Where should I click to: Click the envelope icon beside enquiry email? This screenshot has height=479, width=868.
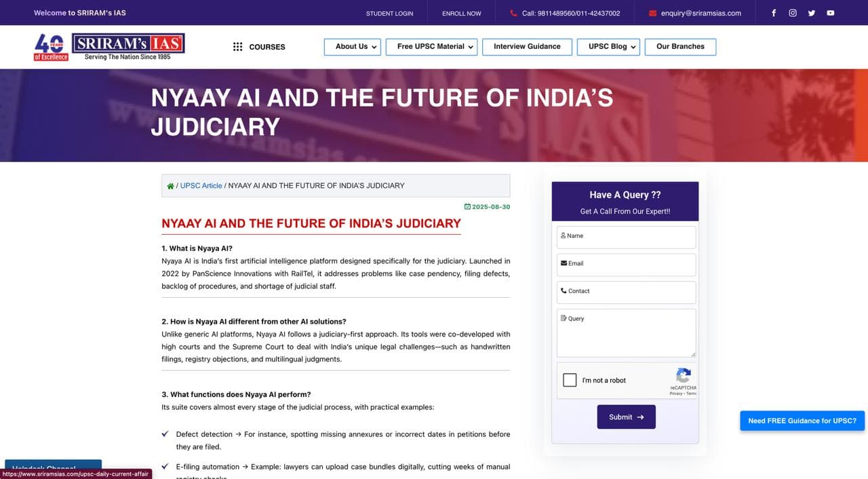(652, 12)
